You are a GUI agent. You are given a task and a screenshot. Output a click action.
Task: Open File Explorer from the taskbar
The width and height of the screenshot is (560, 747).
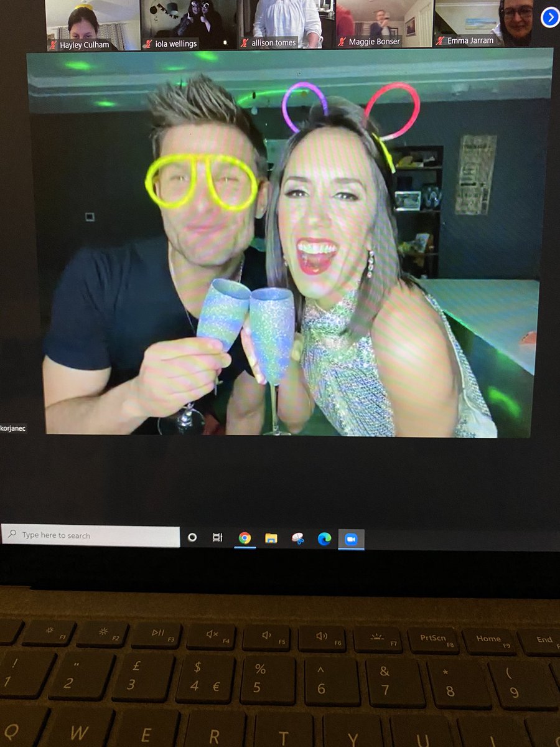271,538
